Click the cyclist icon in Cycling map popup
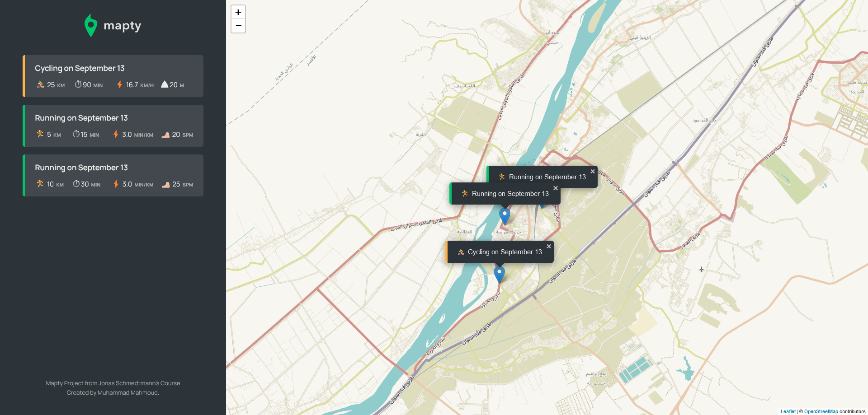Screen dimensions: 868x415 coord(461,252)
